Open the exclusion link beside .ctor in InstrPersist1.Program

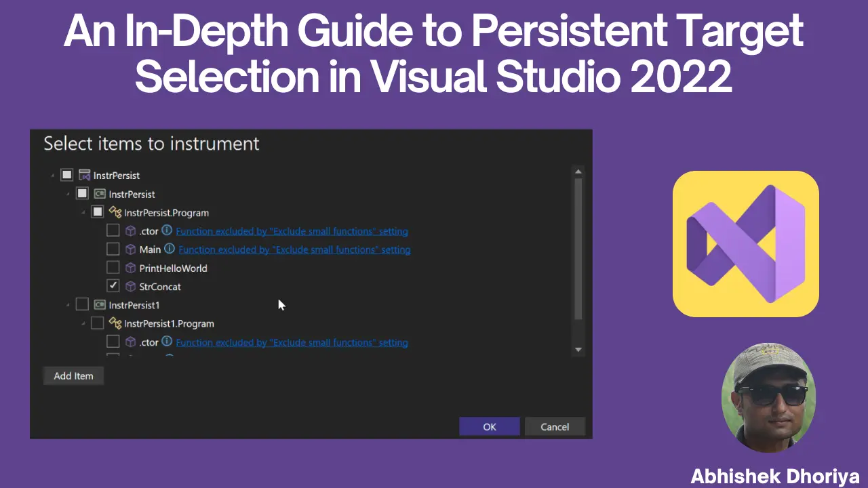pyautogui.click(x=292, y=342)
